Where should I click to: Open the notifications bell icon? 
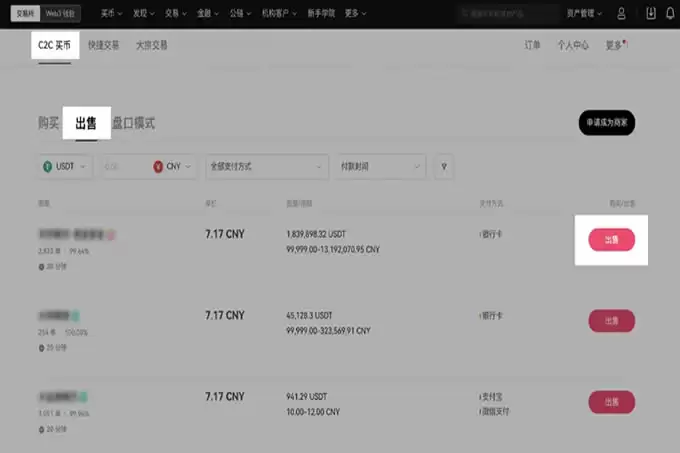click(x=670, y=13)
